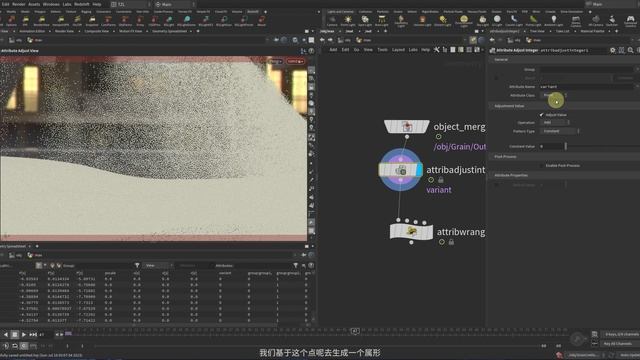This screenshot has width=640, height=360.
Task: Switch to the Animation Editor tab
Action: [x=33, y=31]
